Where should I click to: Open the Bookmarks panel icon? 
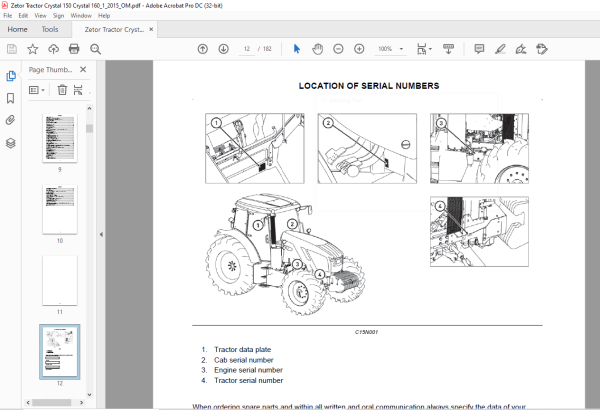click(11, 98)
